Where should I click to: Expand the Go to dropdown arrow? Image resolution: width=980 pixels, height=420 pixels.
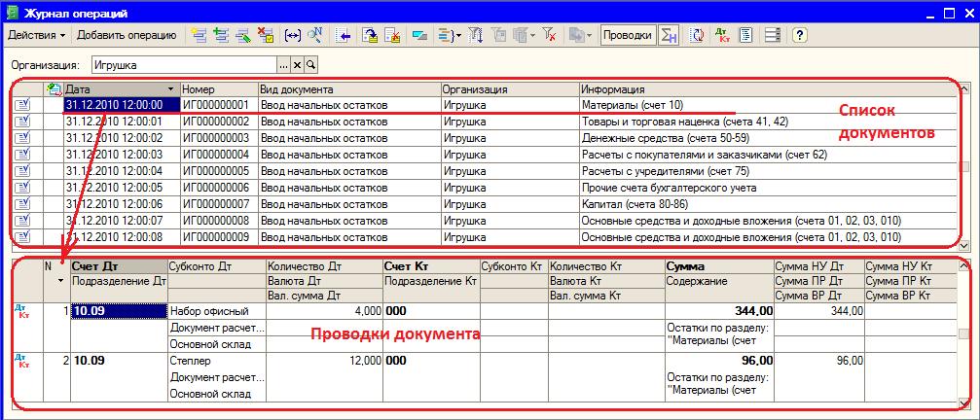point(589,36)
